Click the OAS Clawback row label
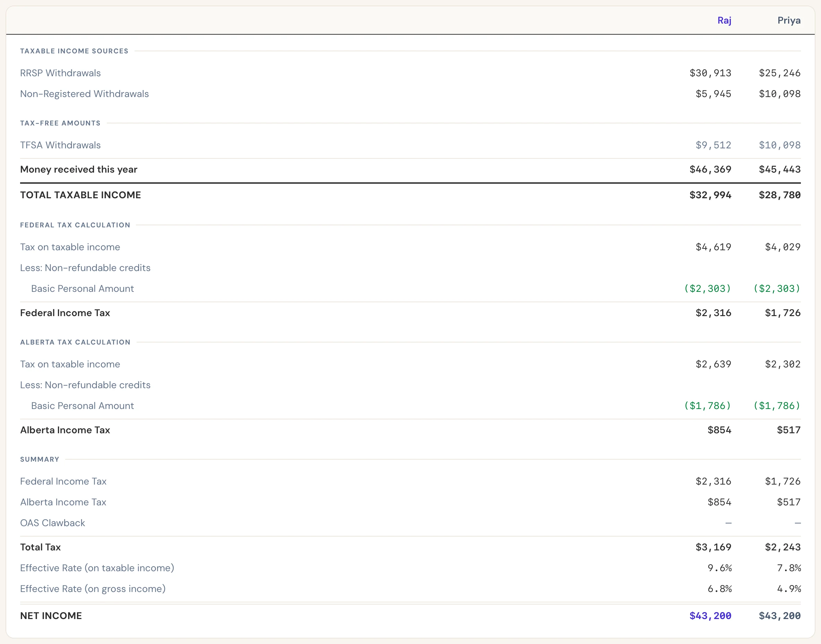The width and height of the screenshot is (821, 644). click(x=52, y=523)
